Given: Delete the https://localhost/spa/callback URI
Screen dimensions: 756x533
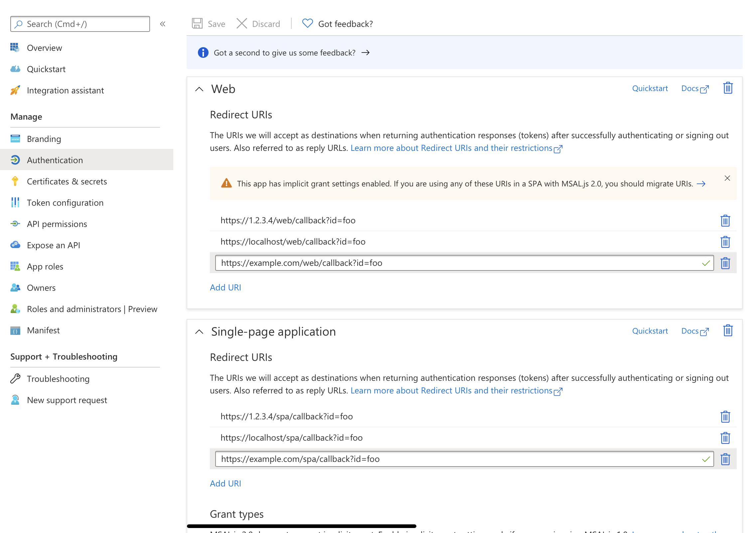Looking at the screenshot, I should (725, 438).
